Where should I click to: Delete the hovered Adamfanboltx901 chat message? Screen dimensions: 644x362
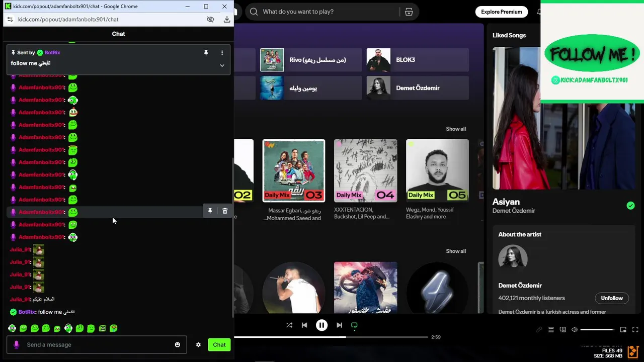click(225, 211)
